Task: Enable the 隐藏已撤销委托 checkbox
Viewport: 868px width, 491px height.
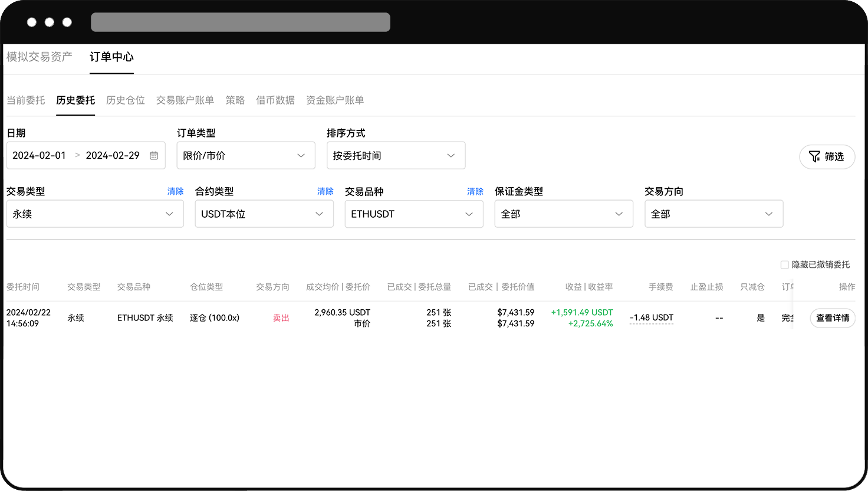Action: [x=785, y=265]
